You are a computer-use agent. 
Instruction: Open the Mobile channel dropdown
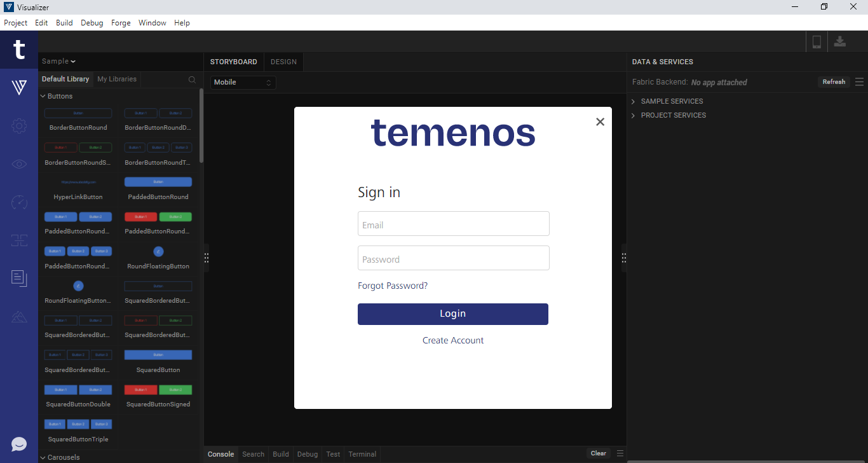tap(243, 83)
